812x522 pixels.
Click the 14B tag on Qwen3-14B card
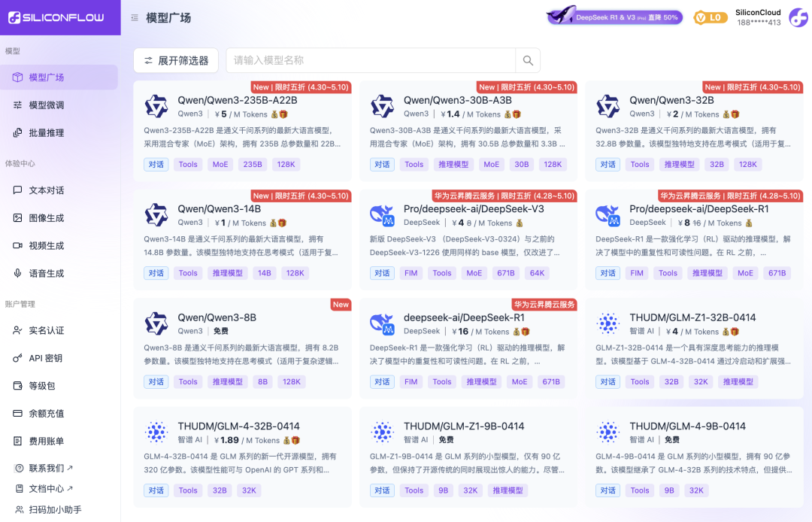tap(265, 274)
